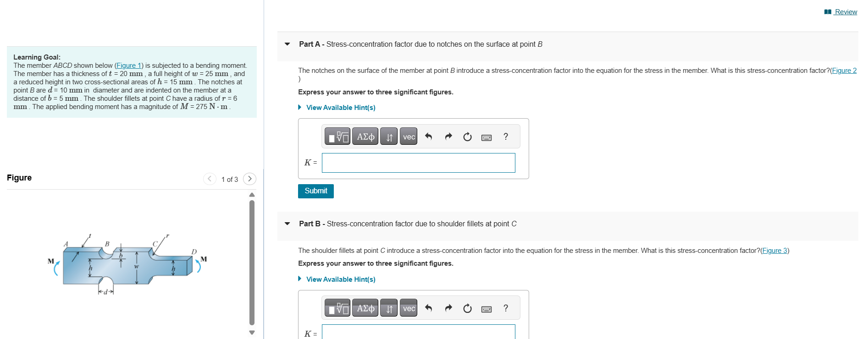
Task: Click the redo arrow in Part A answer toolbar
Action: click(x=448, y=136)
